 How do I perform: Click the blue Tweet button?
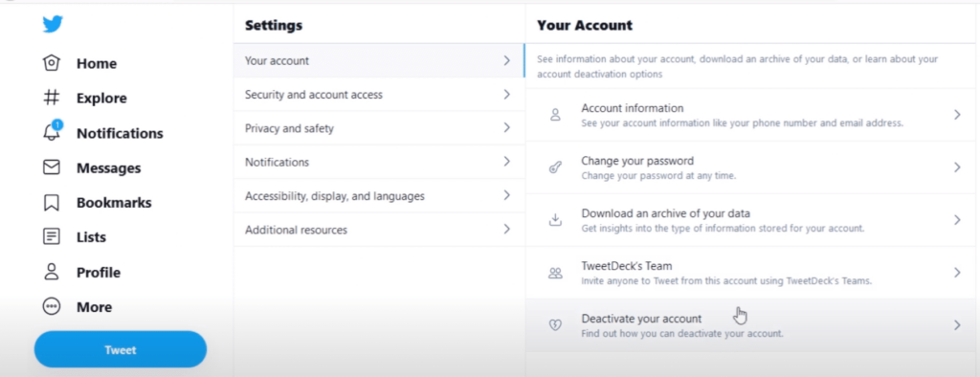tap(121, 349)
